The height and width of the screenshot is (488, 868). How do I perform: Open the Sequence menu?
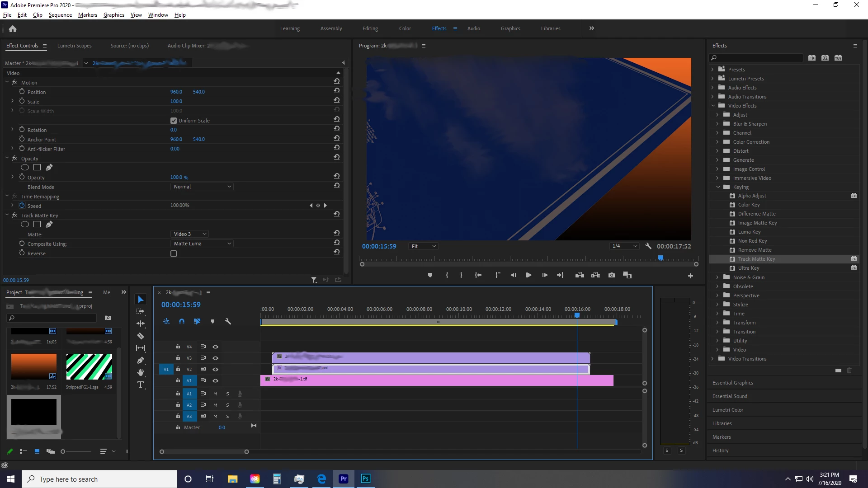[60, 15]
